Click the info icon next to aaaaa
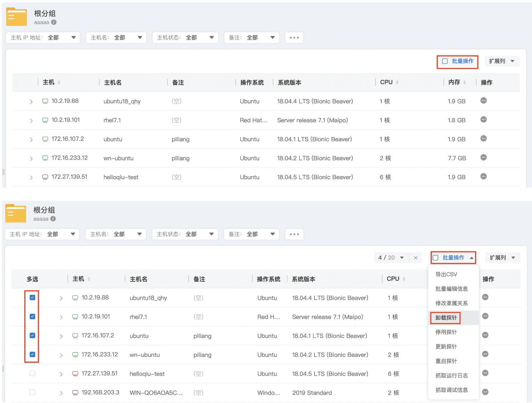The width and height of the screenshot is (532, 403). pyautogui.click(x=54, y=22)
